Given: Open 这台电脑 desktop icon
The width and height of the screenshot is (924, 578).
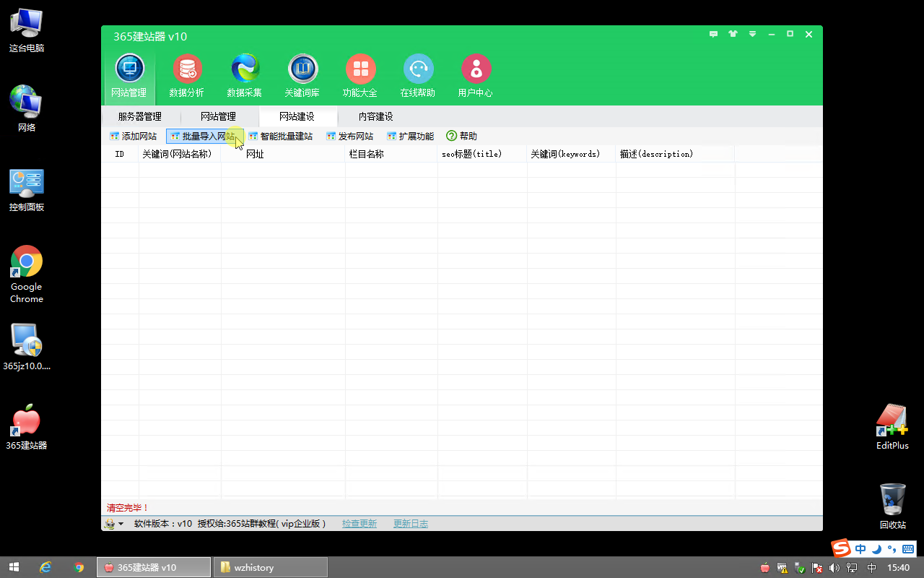Looking at the screenshot, I should tap(27, 31).
